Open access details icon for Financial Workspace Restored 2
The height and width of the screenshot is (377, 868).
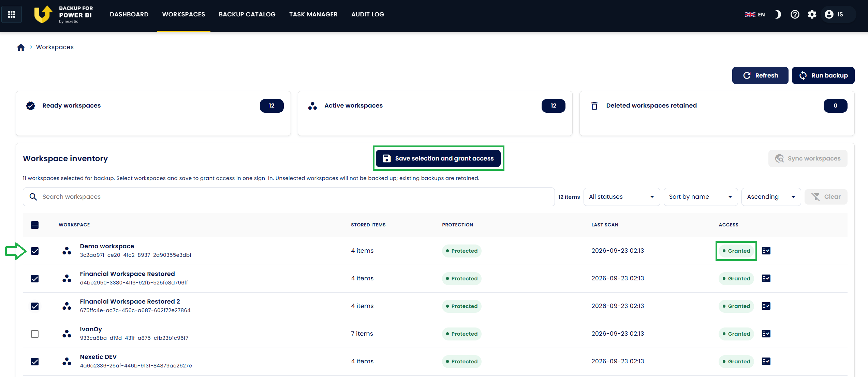[x=766, y=306]
